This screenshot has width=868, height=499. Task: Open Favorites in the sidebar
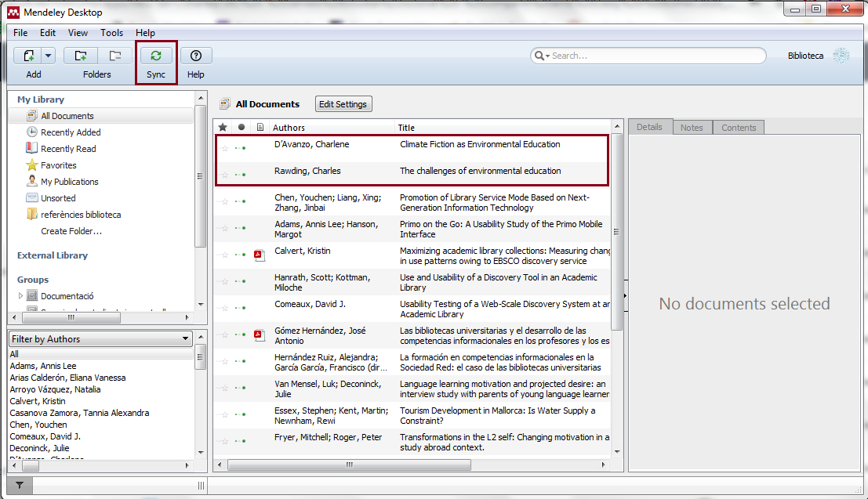coord(58,165)
